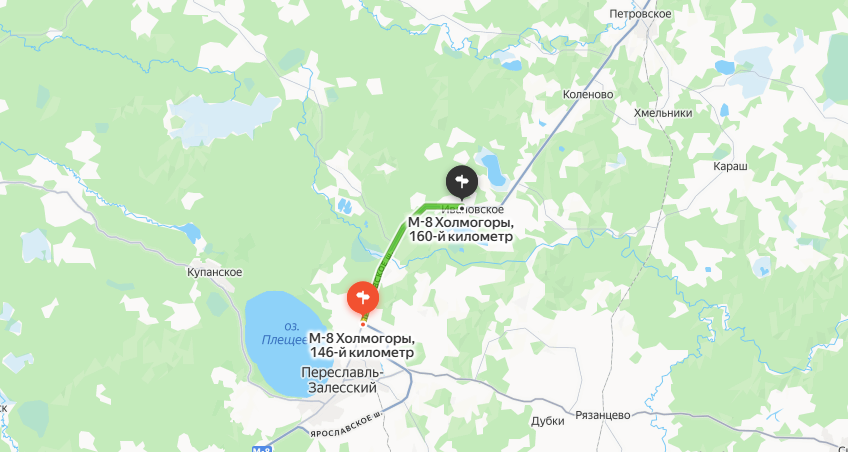
Task: Select the Купанское village label
Action: pyautogui.click(x=214, y=272)
